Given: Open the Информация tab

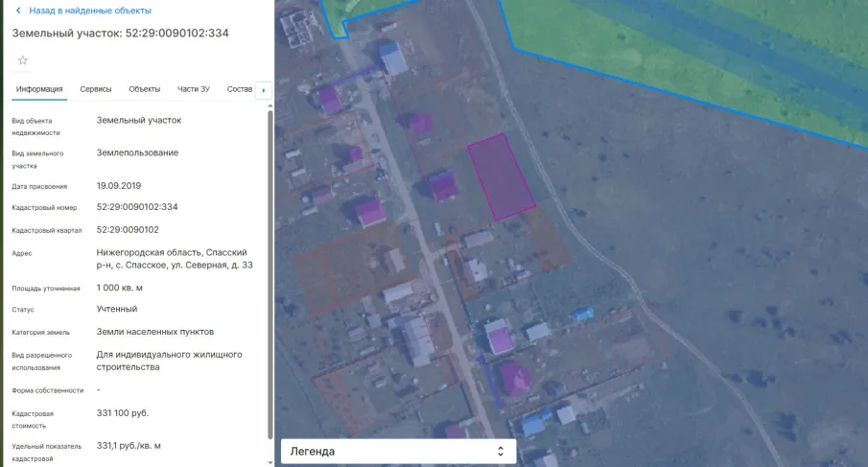Looking at the screenshot, I should click(x=39, y=89).
